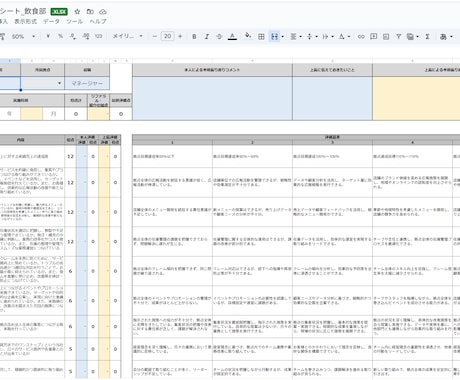Apply yen currency format
Screen dimensions: 460x380
click(x=48, y=36)
